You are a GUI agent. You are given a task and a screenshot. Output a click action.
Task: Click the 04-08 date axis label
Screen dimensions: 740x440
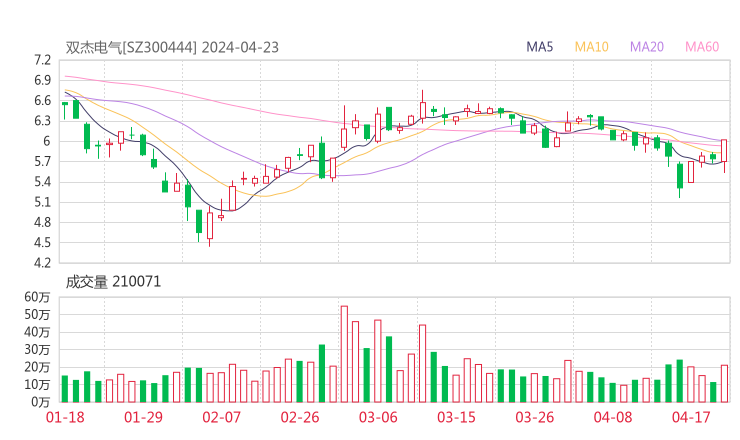(613, 417)
